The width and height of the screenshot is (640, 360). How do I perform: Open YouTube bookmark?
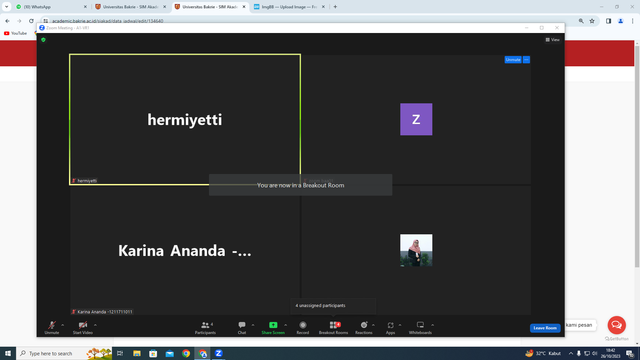[x=16, y=33]
